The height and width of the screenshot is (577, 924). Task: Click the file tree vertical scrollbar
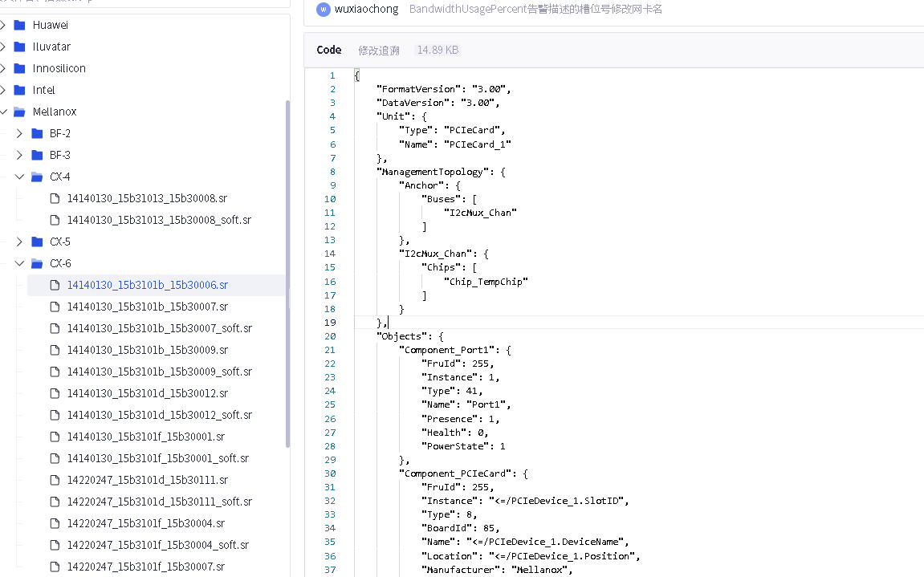287,273
